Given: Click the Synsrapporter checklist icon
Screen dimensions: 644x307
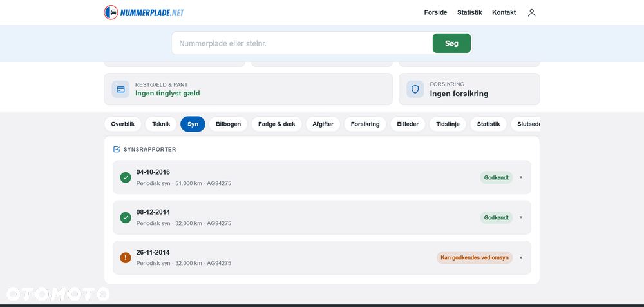Looking at the screenshot, I should [x=117, y=150].
